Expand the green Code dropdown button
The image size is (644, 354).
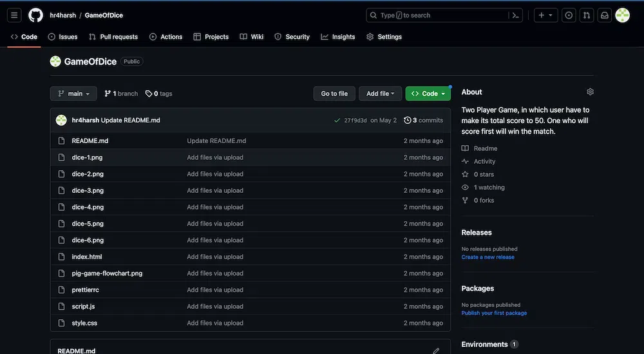428,93
